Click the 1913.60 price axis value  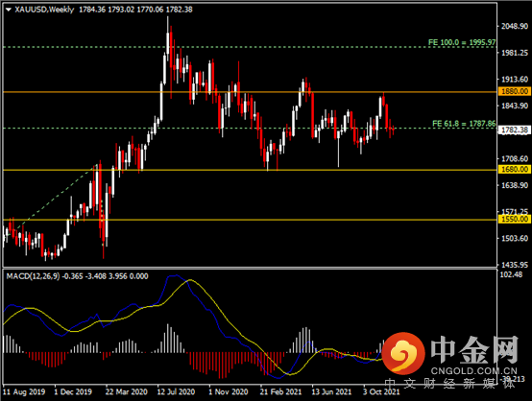point(515,80)
